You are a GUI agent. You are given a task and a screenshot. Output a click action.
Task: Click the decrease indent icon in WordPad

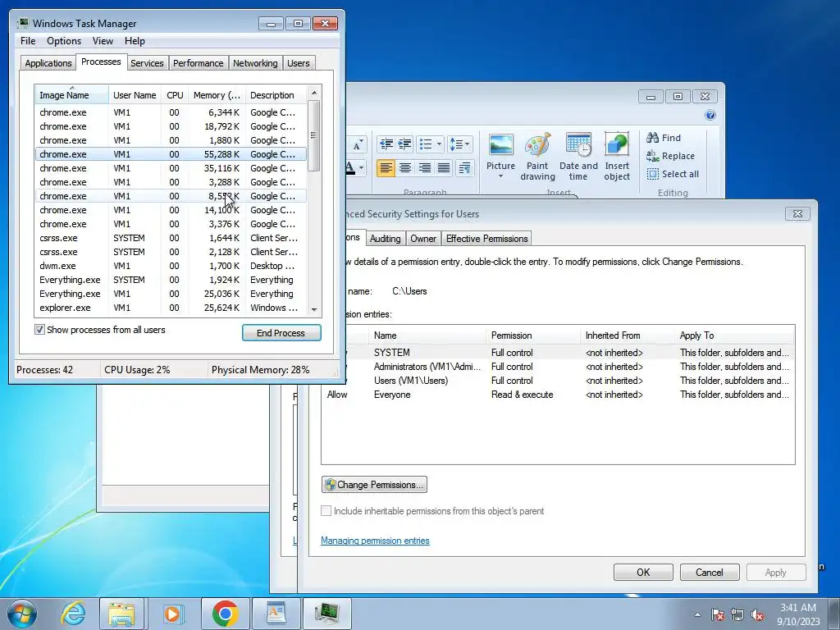pos(386,144)
